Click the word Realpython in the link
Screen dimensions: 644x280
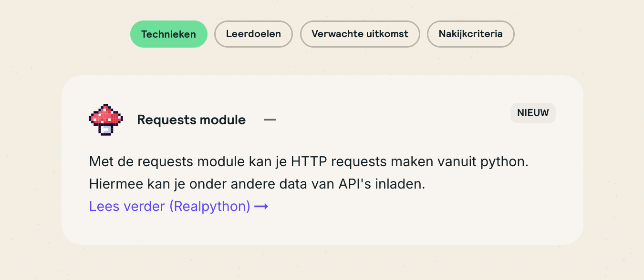pyautogui.click(x=209, y=206)
